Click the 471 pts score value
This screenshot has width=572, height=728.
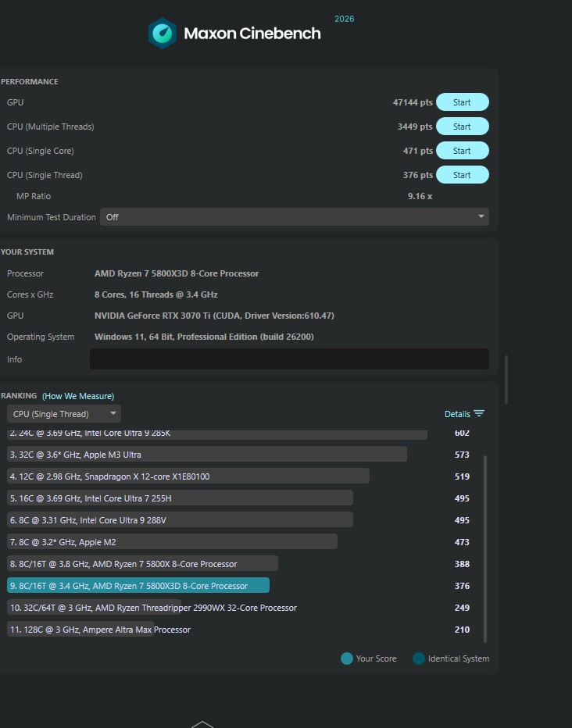417,151
